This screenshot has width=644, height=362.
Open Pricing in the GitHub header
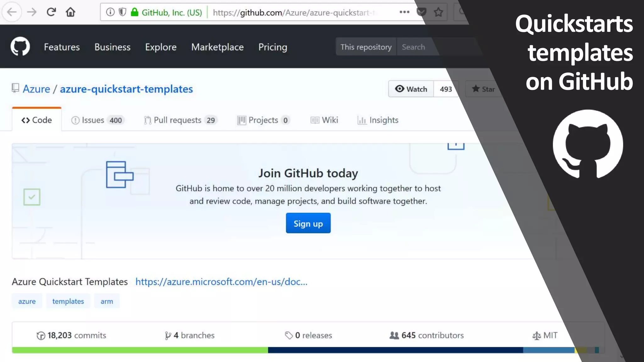click(273, 47)
